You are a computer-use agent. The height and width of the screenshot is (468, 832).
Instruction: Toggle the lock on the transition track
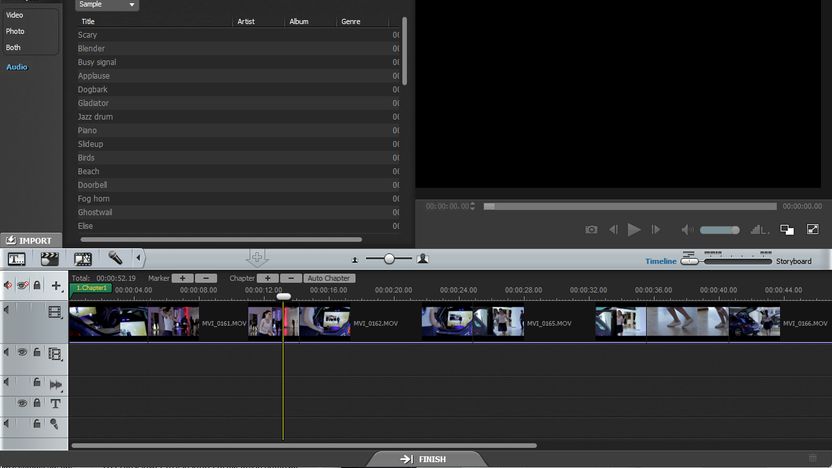coord(37,382)
